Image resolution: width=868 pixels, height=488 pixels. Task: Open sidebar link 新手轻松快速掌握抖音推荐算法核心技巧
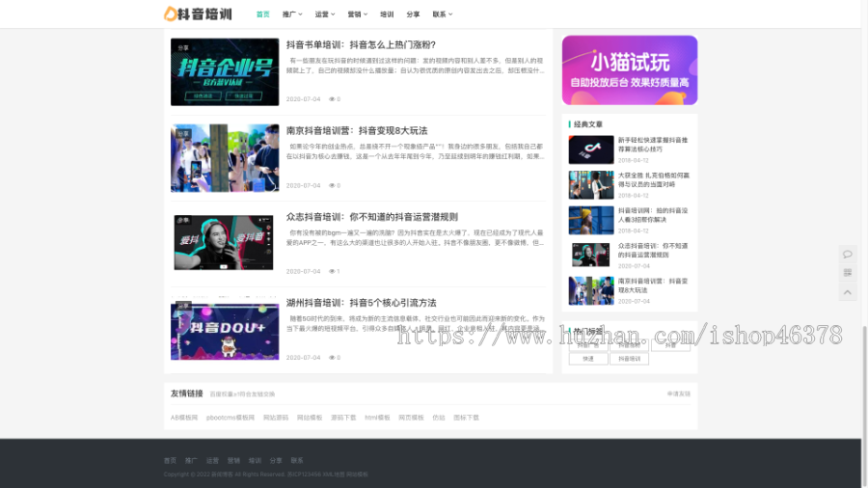(653, 145)
